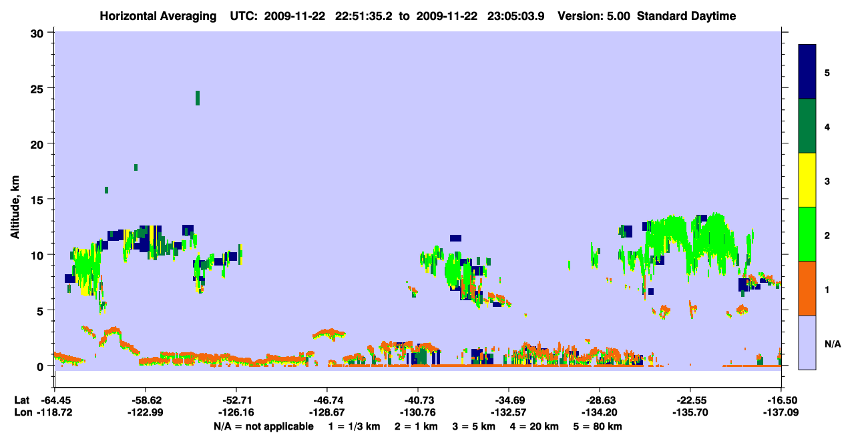Click the start time '22:51:35.2' in title

pyautogui.click(x=365, y=16)
